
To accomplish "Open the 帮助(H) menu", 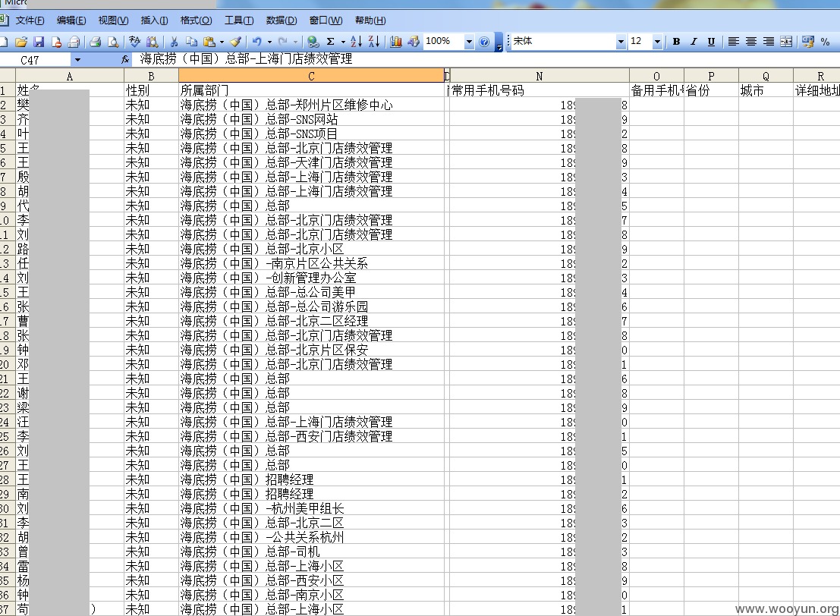I will 370,20.
